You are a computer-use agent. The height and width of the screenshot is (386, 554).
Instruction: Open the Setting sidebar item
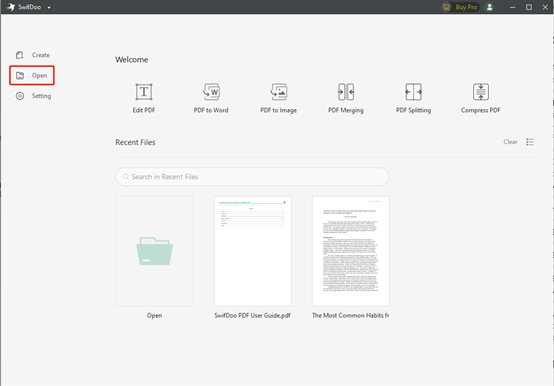(x=33, y=96)
